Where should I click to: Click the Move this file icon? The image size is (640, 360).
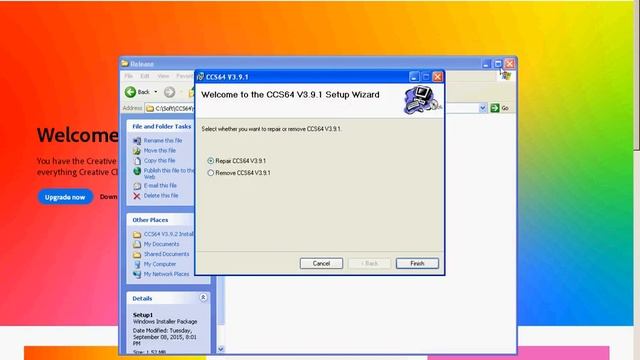pyautogui.click(x=137, y=151)
